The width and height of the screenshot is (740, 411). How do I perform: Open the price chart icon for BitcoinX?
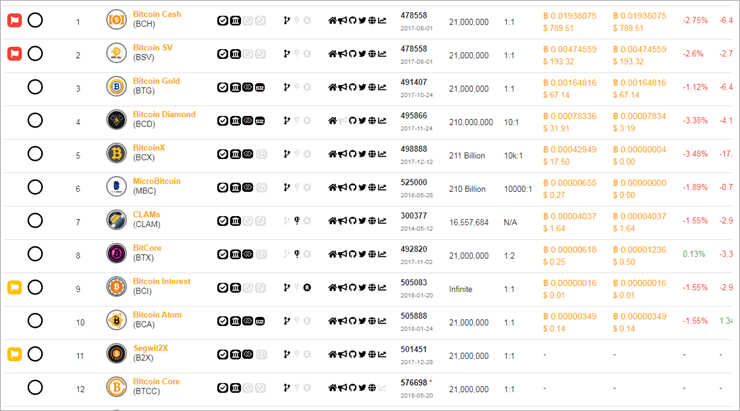(382, 154)
